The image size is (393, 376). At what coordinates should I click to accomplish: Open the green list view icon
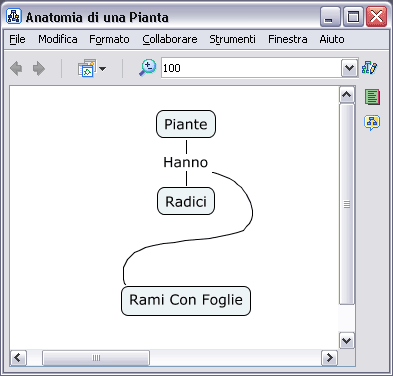(372, 97)
